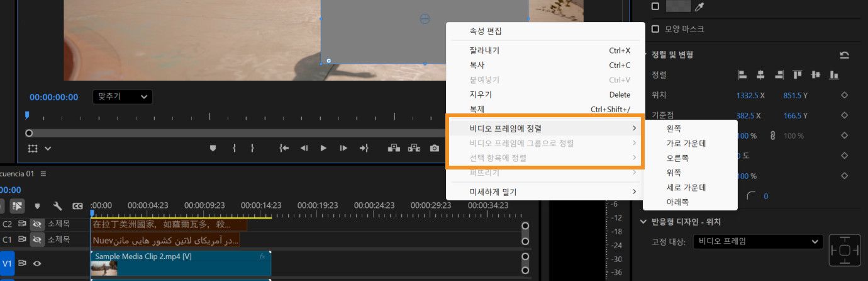Click the align right icon

point(779,75)
